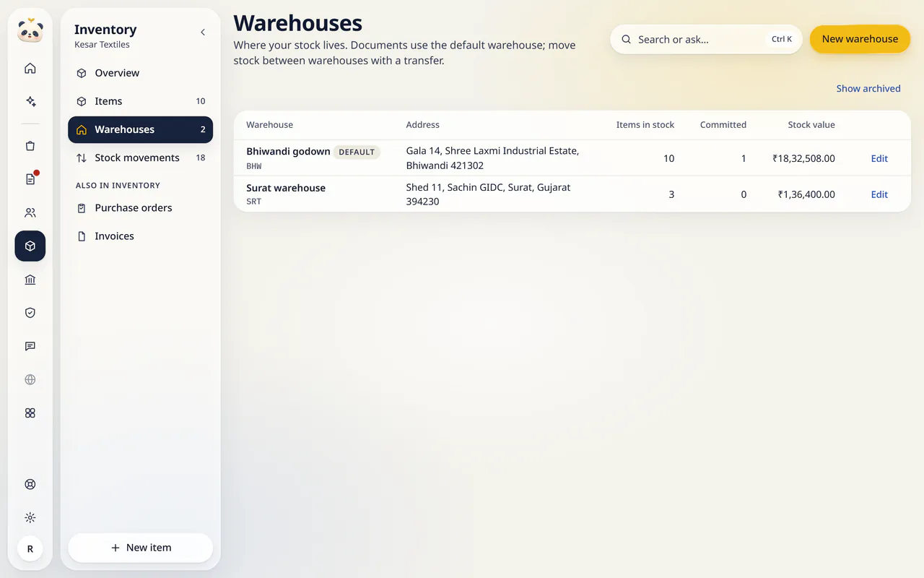Open the people contacts icon
This screenshot has height=578, width=924.
(x=30, y=213)
